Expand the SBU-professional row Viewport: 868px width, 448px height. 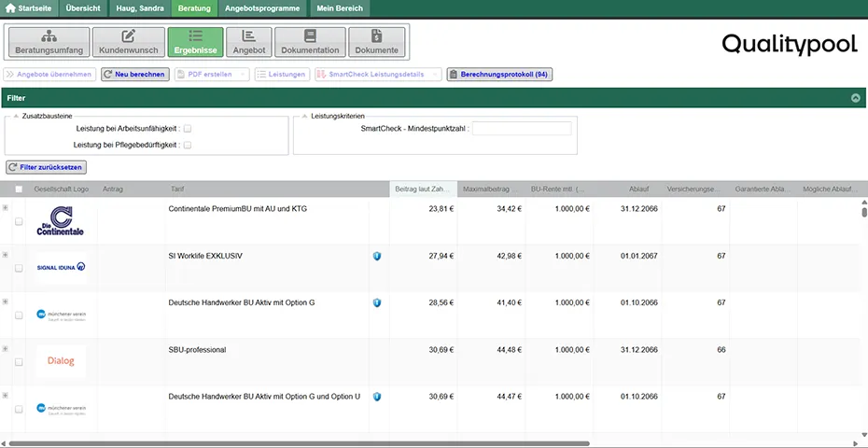coord(5,349)
